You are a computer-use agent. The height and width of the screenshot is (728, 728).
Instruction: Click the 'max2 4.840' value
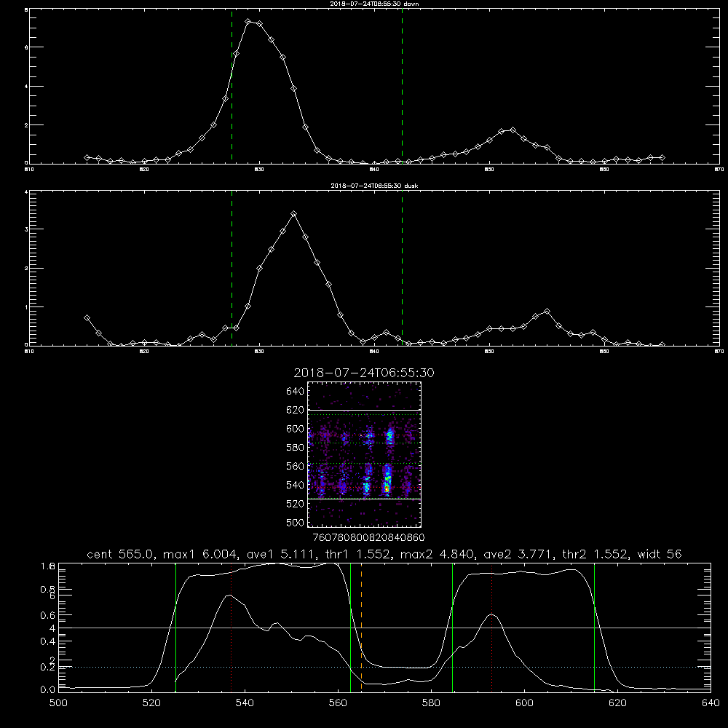[436, 554]
